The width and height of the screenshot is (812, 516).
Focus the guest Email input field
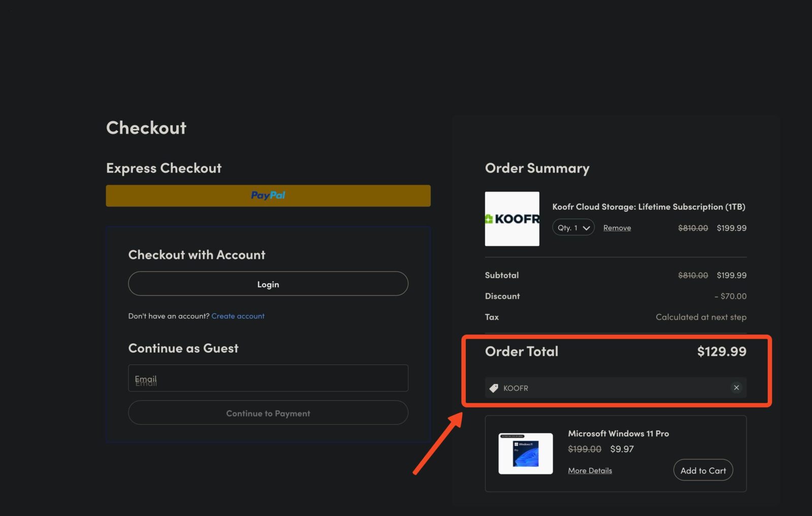pyautogui.click(x=268, y=379)
